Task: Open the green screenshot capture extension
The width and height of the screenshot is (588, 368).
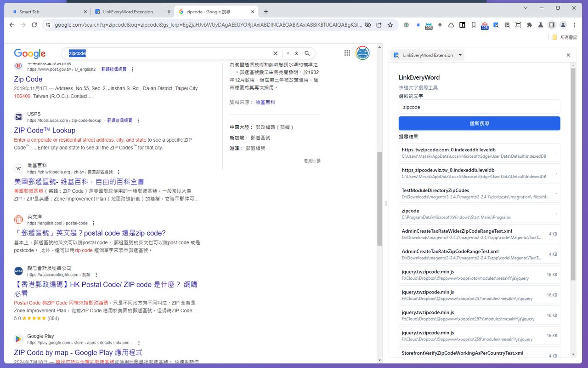Action: click(518, 25)
